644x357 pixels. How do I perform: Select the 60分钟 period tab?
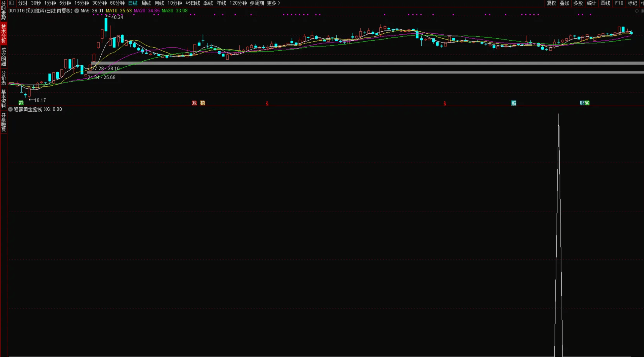click(x=117, y=3)
